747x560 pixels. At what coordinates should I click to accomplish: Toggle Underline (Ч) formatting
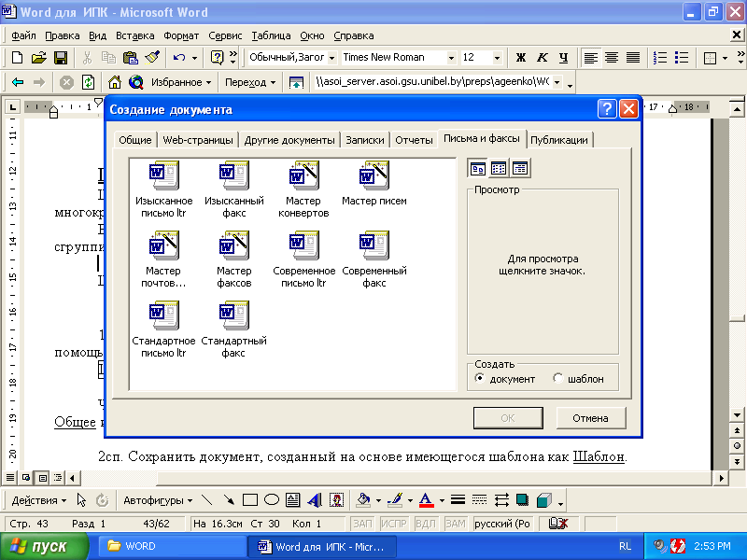[564, 58]
